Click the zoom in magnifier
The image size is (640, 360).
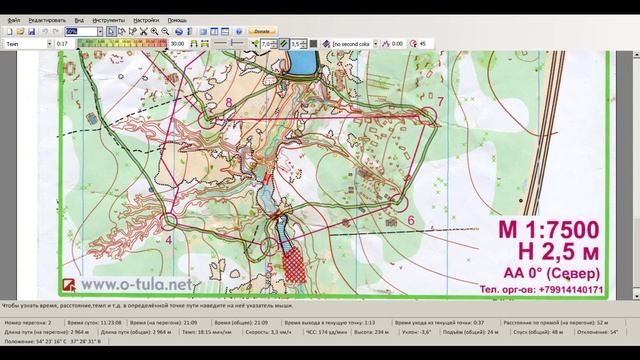point(154,31)
